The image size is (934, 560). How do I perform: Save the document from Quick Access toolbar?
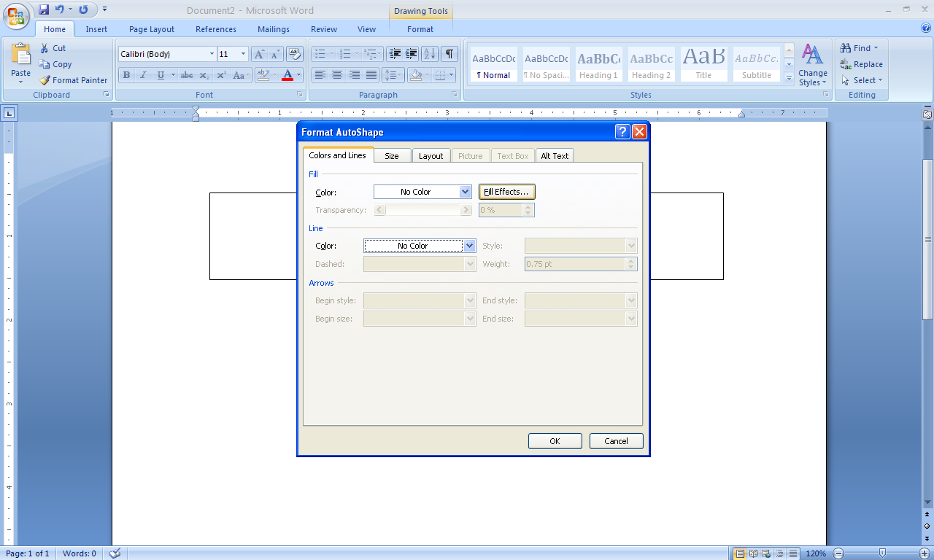tap(44, 9)
